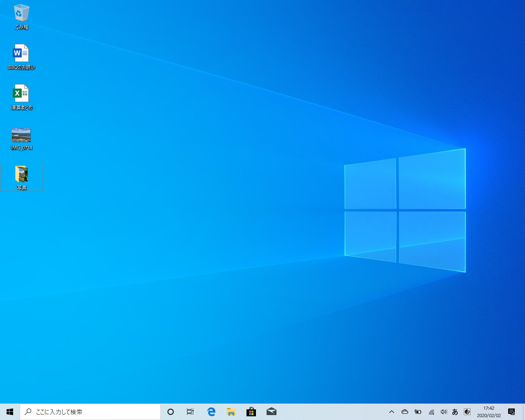The height and width of the screenshot is (420, 525).
Task: Launch Microsoft Edge from the taskbar
Action: click(211, 412)
